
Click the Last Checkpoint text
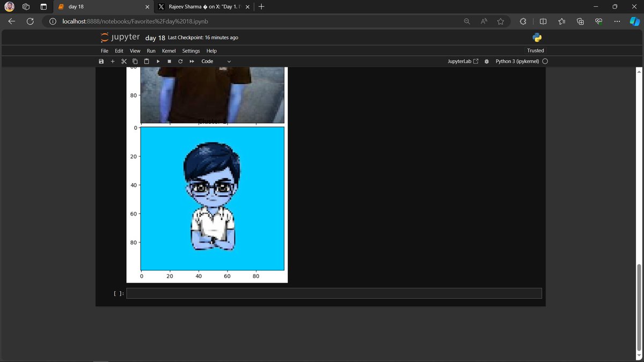(x=203, y=38)
